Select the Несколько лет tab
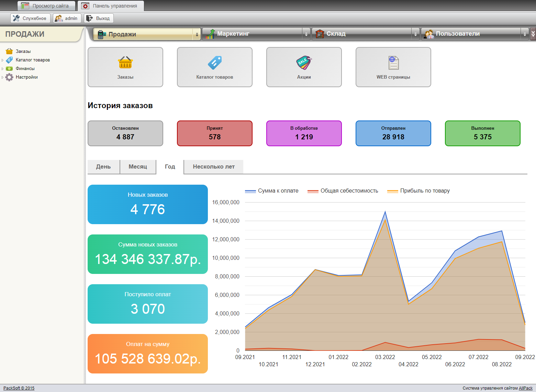 (214, 167)
